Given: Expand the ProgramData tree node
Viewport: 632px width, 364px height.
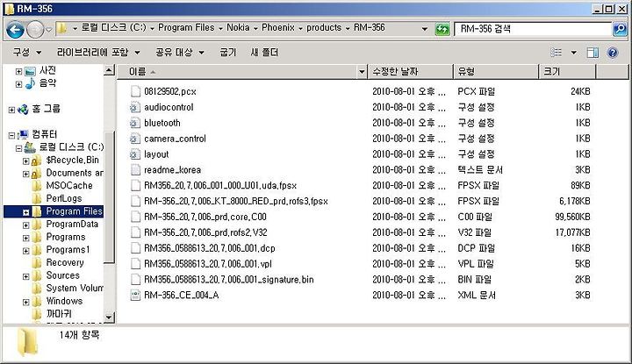Looking at the screenshot, I should [25, 225].
